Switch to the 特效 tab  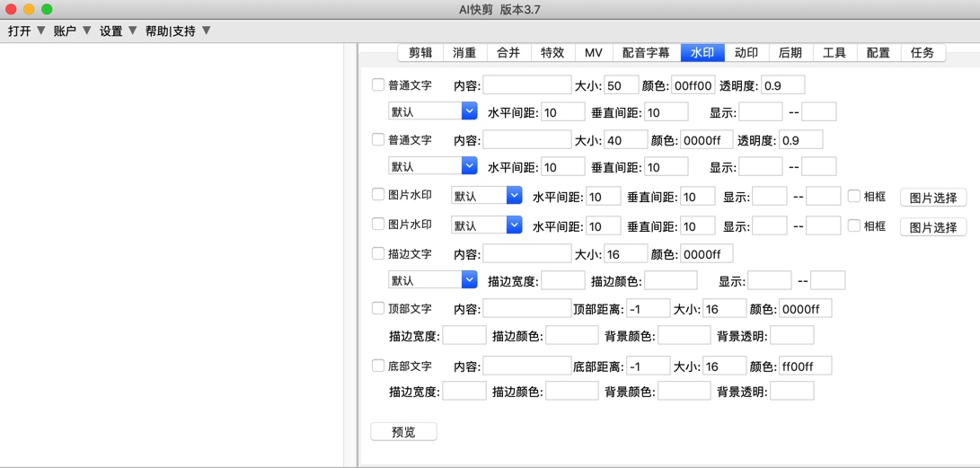[552, 53]
